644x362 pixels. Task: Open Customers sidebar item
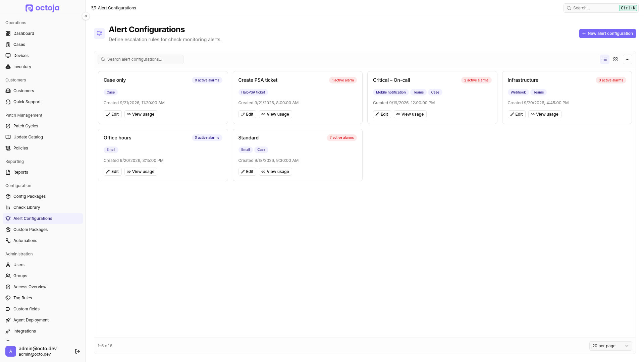pyautogui.click(x=43, y=91)
